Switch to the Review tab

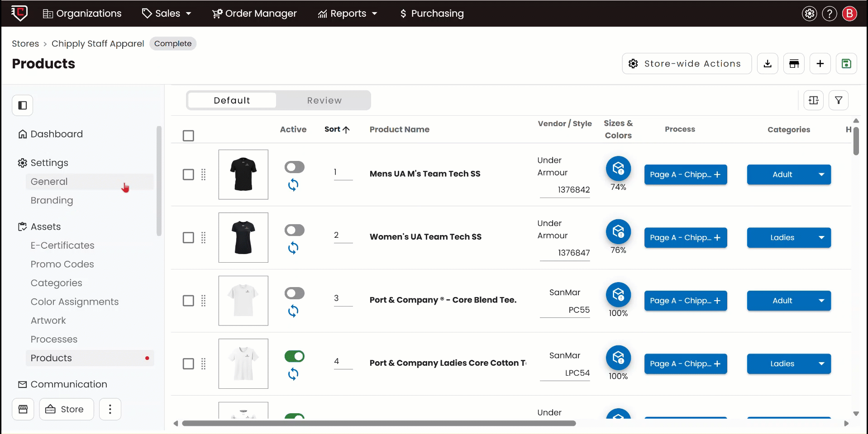point(324,100)
